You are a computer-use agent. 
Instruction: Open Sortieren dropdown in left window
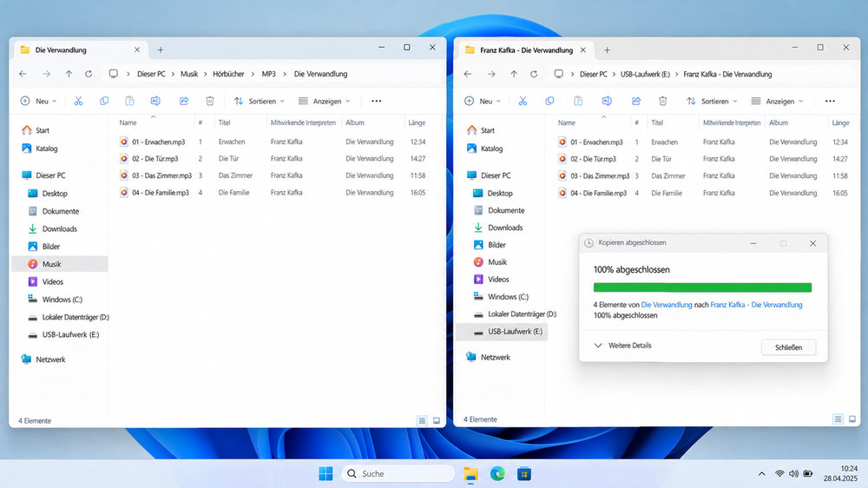point(259,101)
